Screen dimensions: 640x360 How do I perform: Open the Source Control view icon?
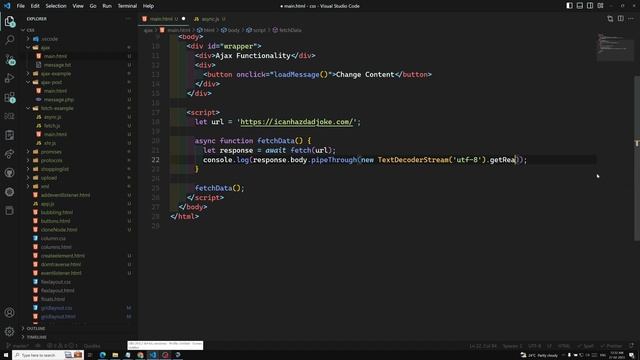[x=9, y=60]
